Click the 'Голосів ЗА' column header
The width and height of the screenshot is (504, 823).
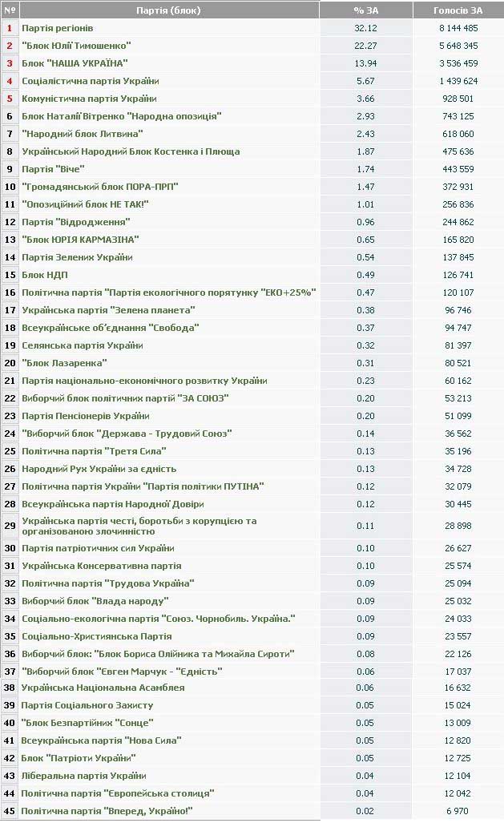point(458,10)
